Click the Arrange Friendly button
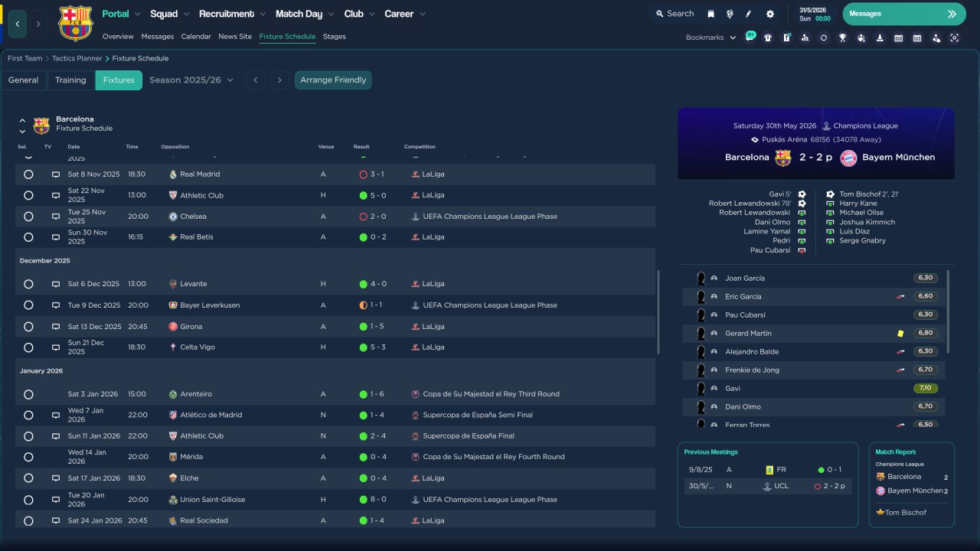The width and height of the screenshot is (980, 551). pos(333,80)
